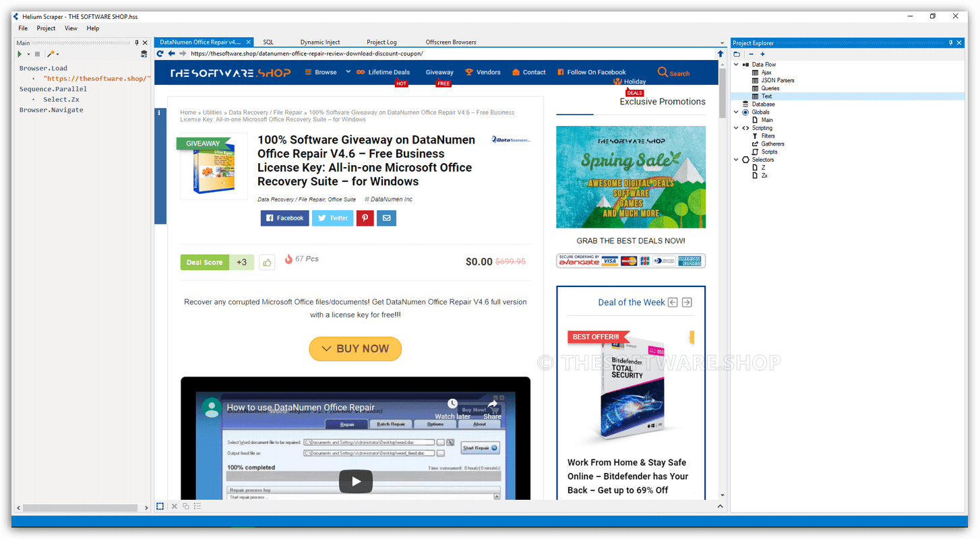Image resolution: width=980 pixels, height=539 pixels.
Task: Click Browser.Navigate line in Main script
Action: click(x=51, y=110)
